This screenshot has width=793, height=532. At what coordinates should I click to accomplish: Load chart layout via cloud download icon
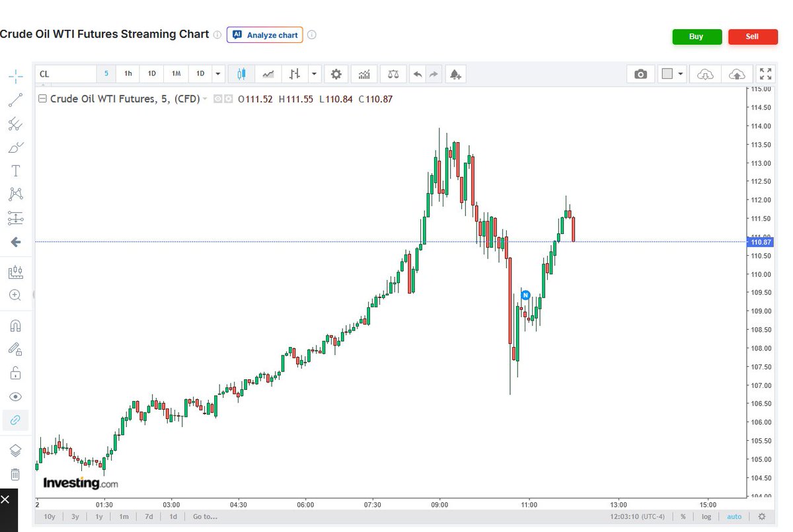point(705,74)
